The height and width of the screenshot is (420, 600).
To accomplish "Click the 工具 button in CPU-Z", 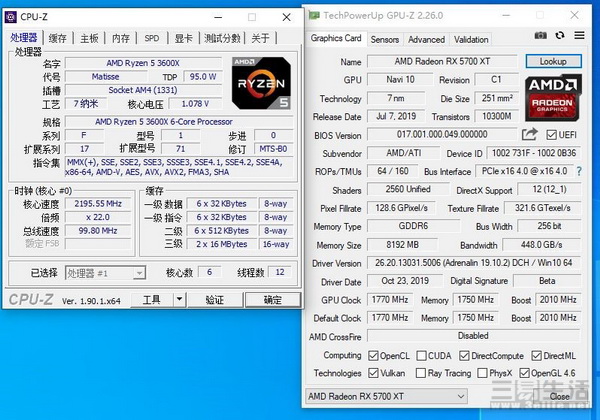I will click(152, 300).
